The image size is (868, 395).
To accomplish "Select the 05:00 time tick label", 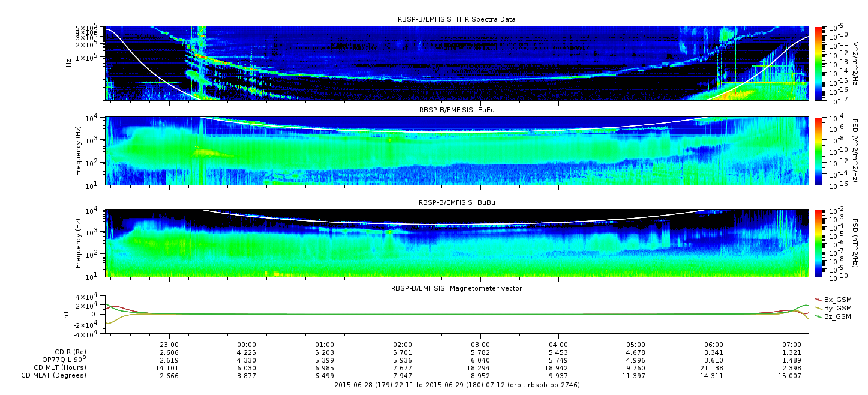I will 636,345.
